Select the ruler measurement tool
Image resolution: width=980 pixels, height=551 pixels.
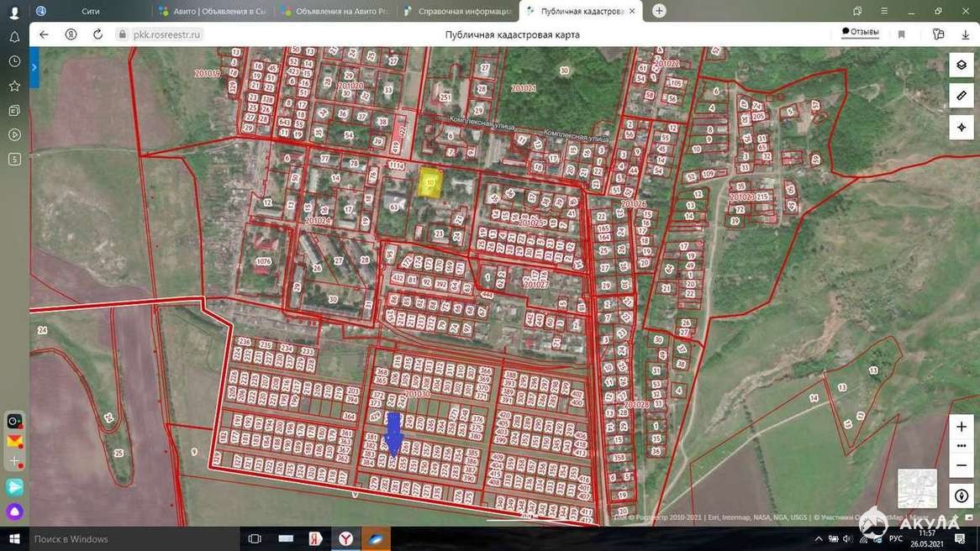(962, 96)
